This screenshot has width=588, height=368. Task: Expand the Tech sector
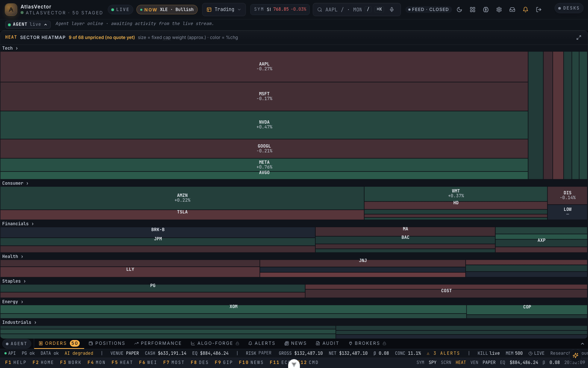pyautogui.click(x=10, y=48)
